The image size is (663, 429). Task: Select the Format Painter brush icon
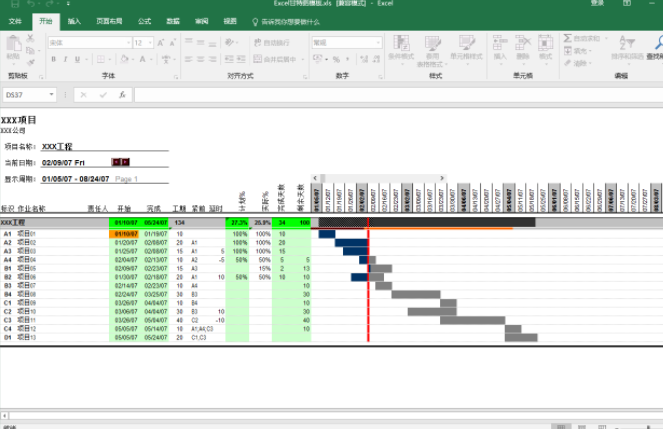click(30, 63)
